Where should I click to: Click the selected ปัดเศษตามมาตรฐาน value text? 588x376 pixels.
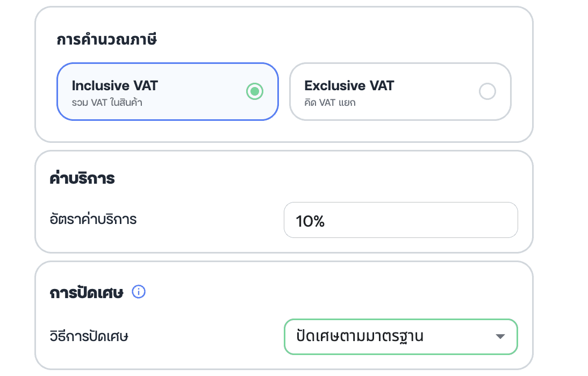click(x=359, y=336)
